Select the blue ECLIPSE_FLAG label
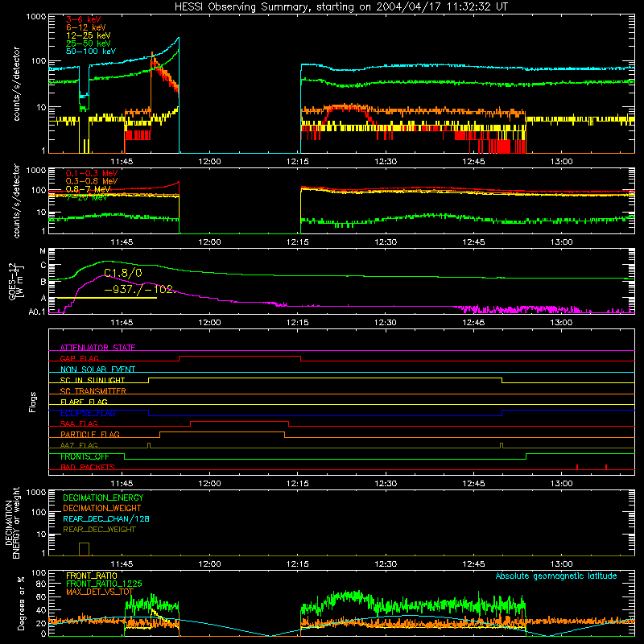This screenshot has width=644, height=644. click(88, 413)
